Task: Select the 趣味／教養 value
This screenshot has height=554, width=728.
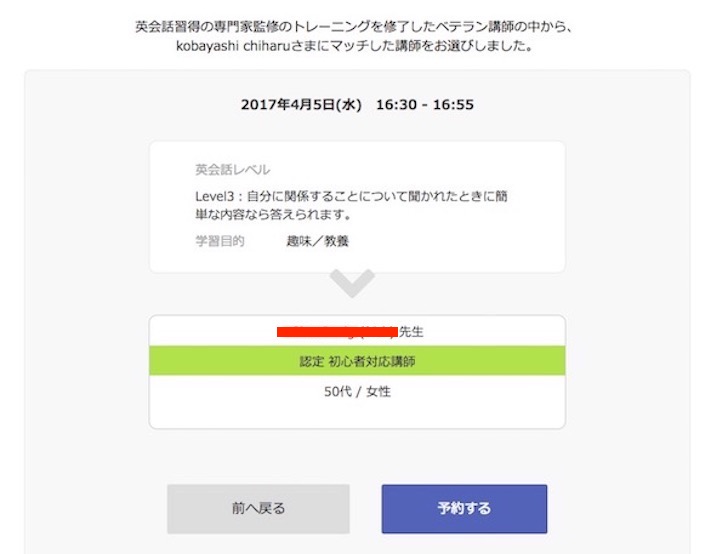Action: [318, 241]
